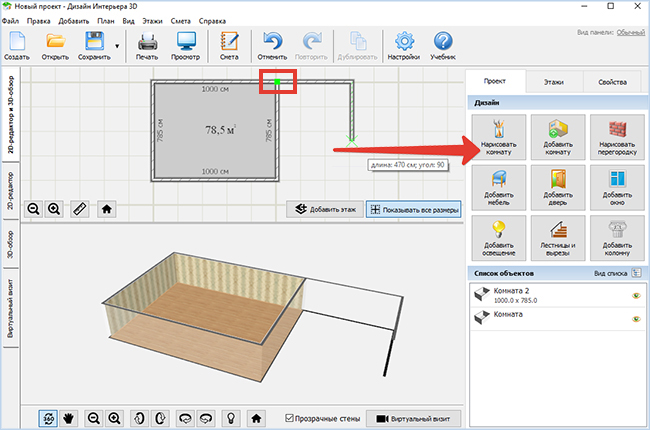Image resolution: width=650 pixels, height=430 pixels.
Task: Switch to the Свойства tab
Action: 612,82
